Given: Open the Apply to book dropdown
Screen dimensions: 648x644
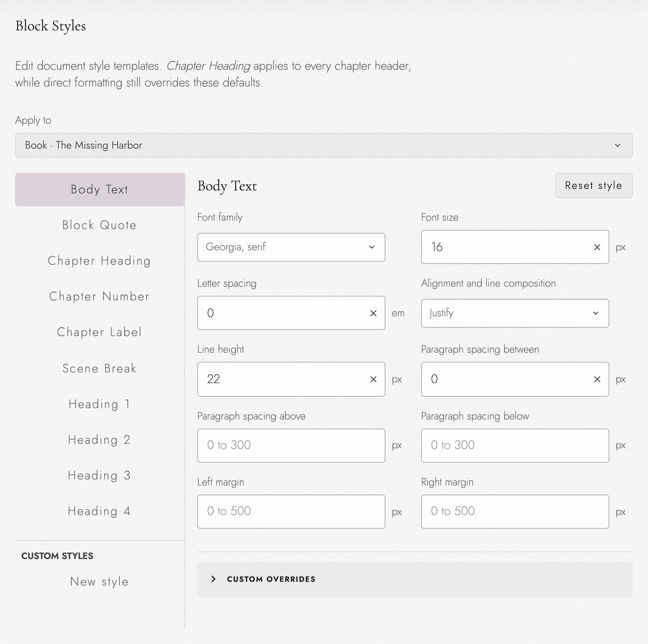Looking at the screenshot, I should (x=324, y=145).
